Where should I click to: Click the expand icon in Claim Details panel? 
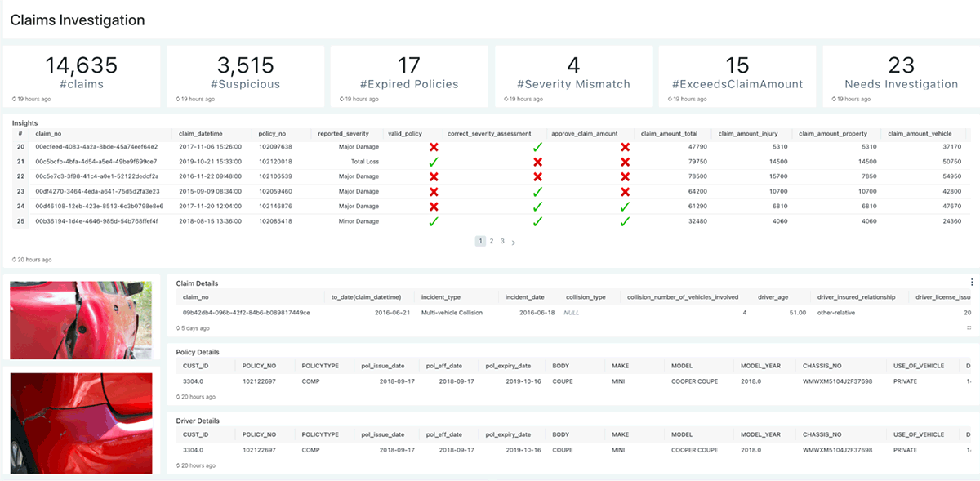click(969, 328)
